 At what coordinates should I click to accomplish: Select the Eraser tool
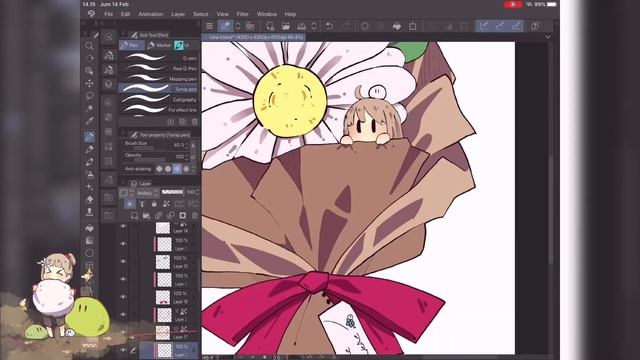coord(89,200)
